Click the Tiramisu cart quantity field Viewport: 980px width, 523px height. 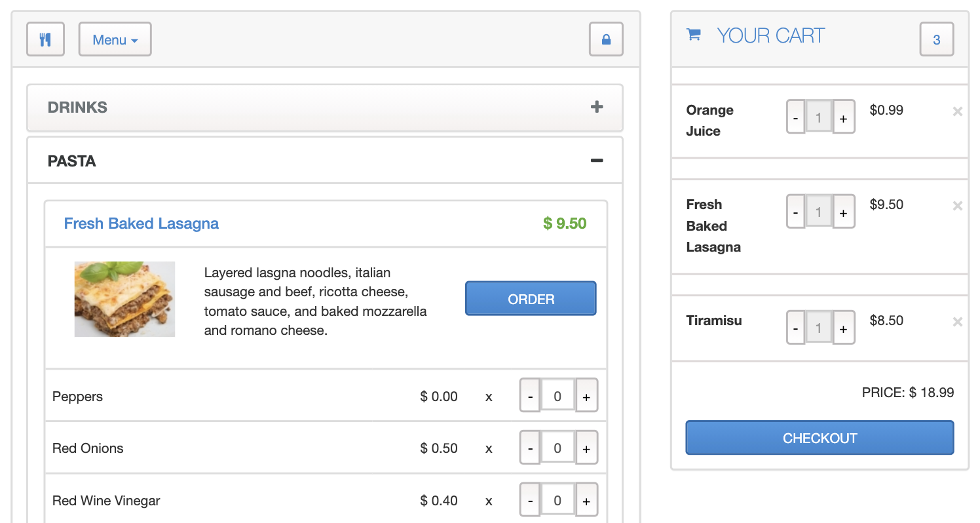point(818,328)
